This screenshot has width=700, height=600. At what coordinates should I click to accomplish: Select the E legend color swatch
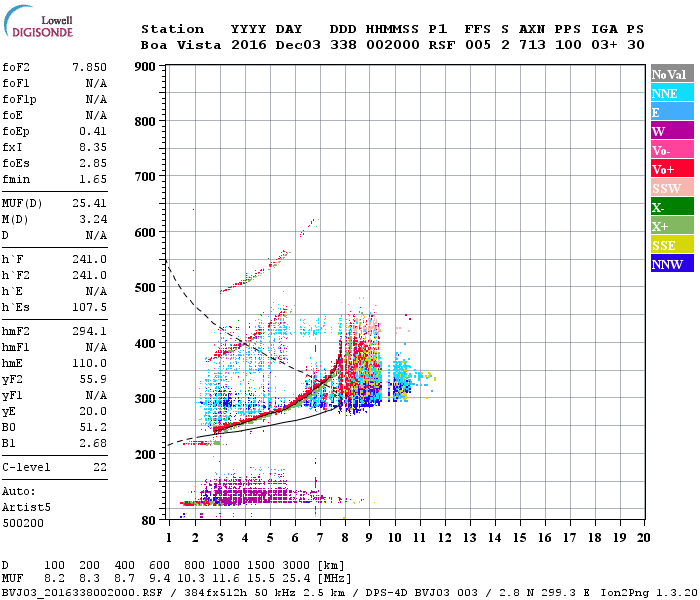click(x=672, y=112)
